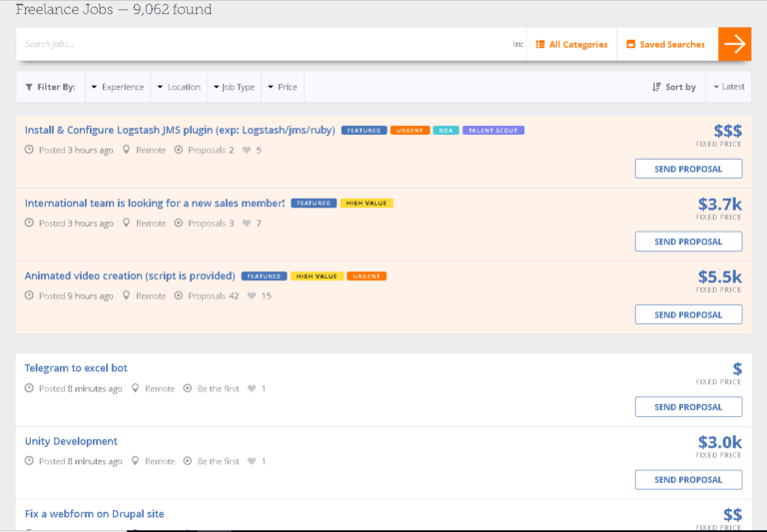Open the Job Type filter dropdown
This screenshot has width=767, height=532.
click(x=234, y=87)
